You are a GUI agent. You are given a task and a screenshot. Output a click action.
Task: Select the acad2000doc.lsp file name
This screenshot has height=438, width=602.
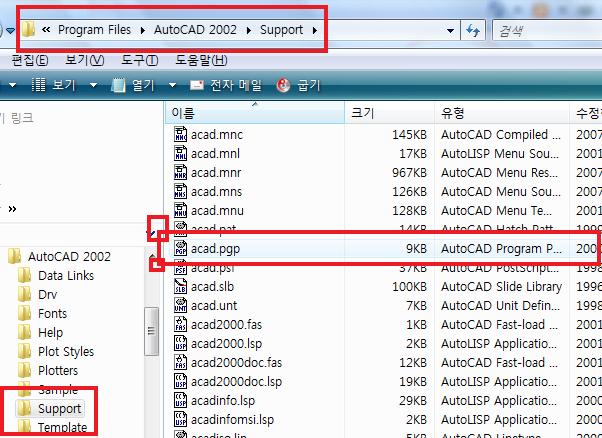pyautogui.click(x=236, y=382)
